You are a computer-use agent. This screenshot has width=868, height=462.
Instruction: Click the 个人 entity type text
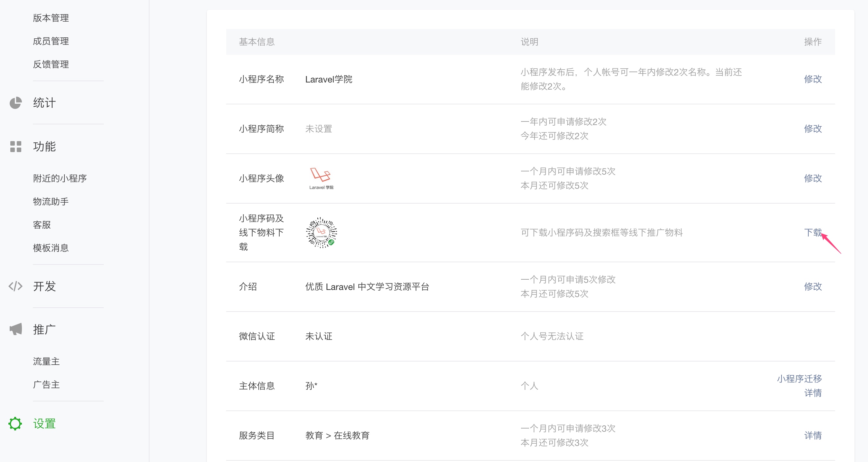point(529,386)
